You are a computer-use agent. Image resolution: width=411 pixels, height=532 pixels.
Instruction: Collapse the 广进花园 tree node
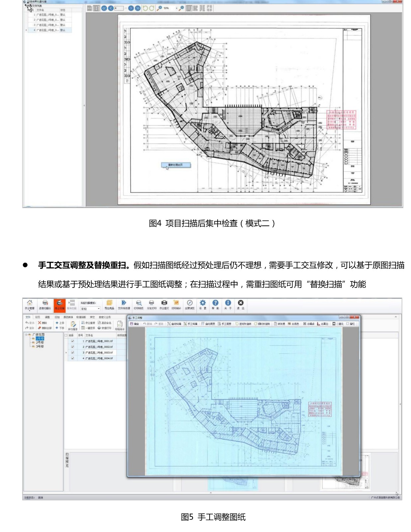[26, 334]
